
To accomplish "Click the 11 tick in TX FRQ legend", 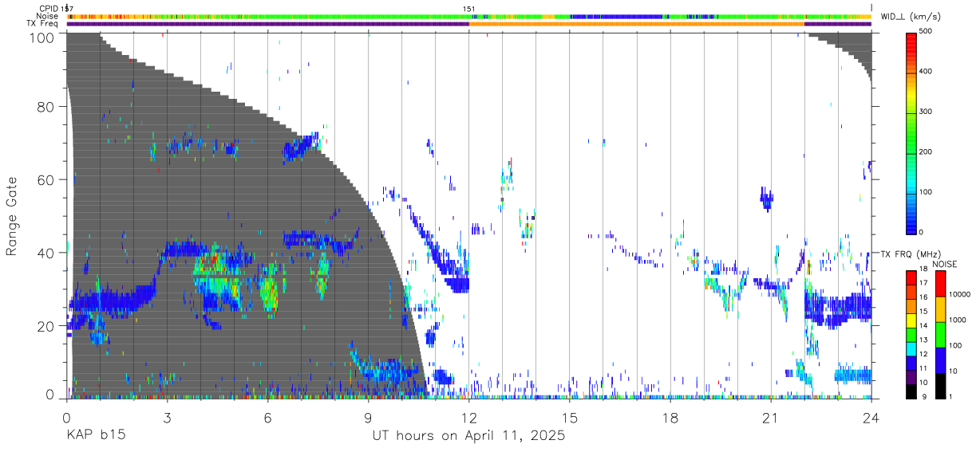I will coord(924,369).
